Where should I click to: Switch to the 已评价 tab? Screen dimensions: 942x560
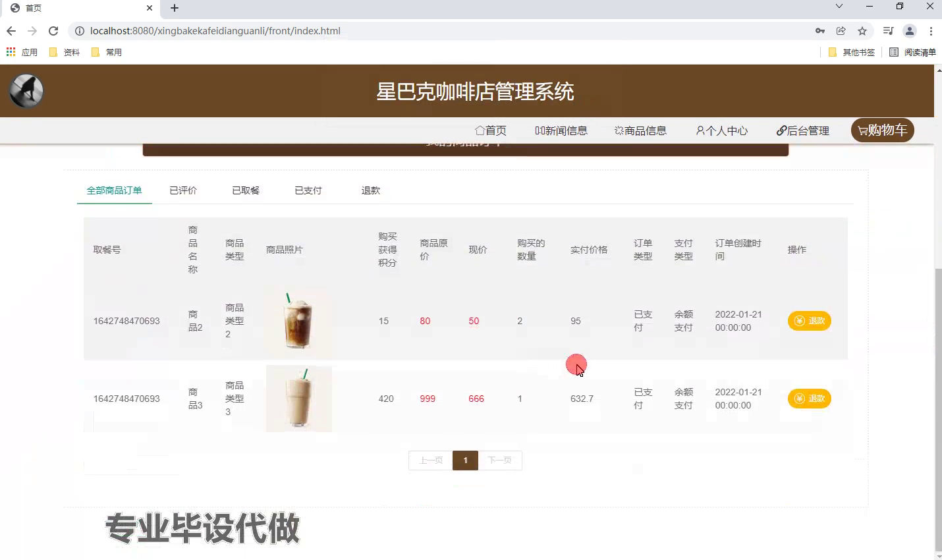point(183,190)
